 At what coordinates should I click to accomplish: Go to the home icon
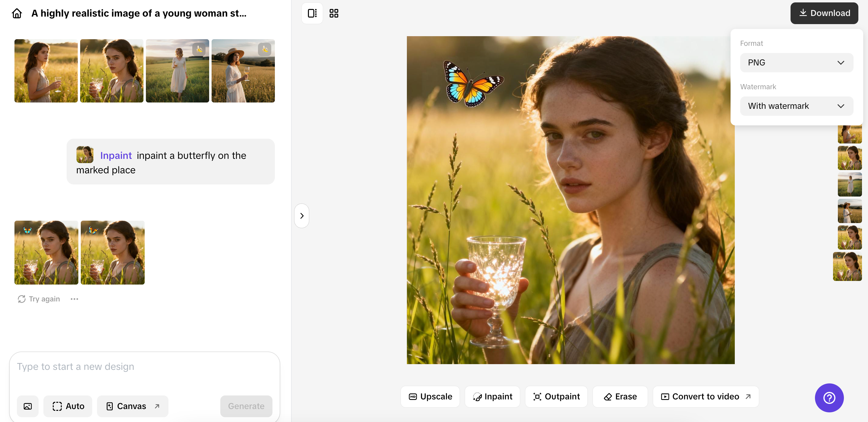point(17,14)
